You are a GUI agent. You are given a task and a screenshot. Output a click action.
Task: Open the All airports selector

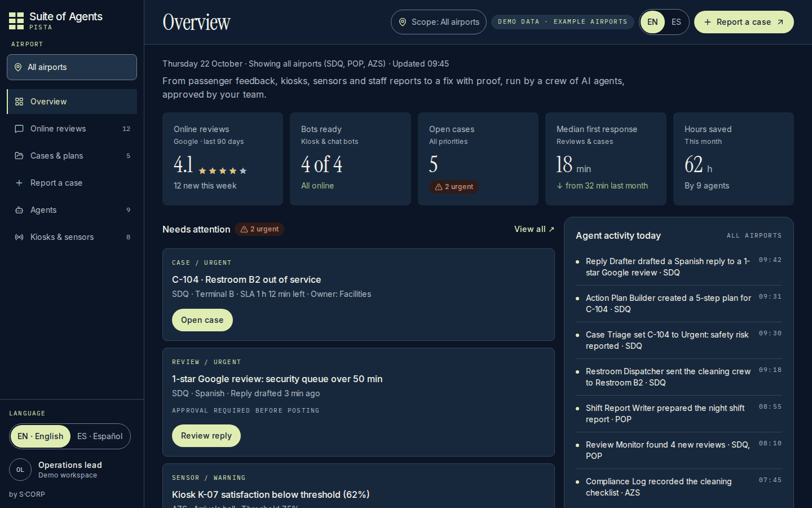click(x=72, y=67)
